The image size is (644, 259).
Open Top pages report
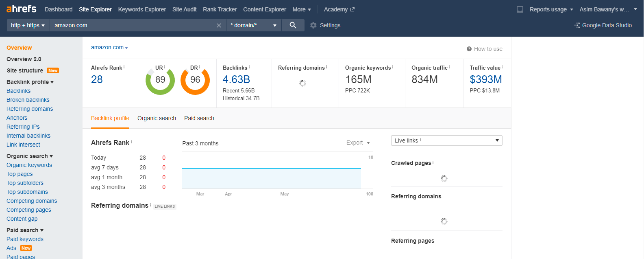click(20, 174)
